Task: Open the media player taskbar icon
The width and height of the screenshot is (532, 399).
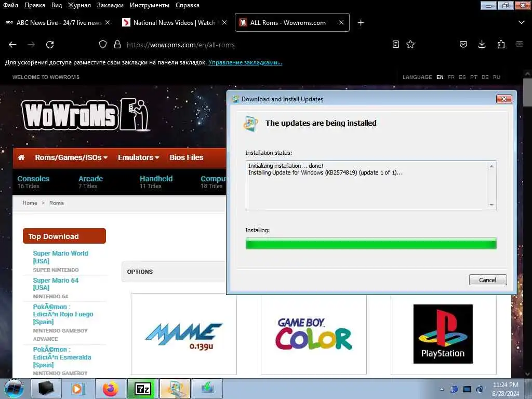Action: pos(78,389)
